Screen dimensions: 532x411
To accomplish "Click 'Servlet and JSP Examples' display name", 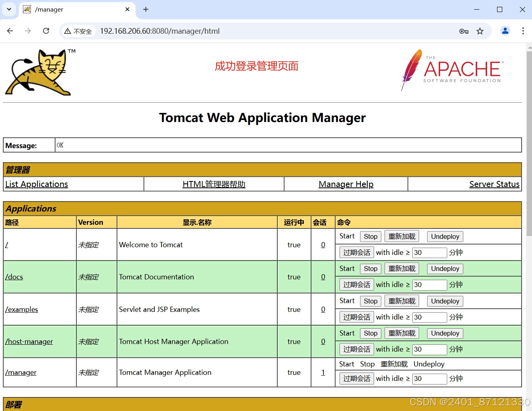I will click(x=159, y=309).
